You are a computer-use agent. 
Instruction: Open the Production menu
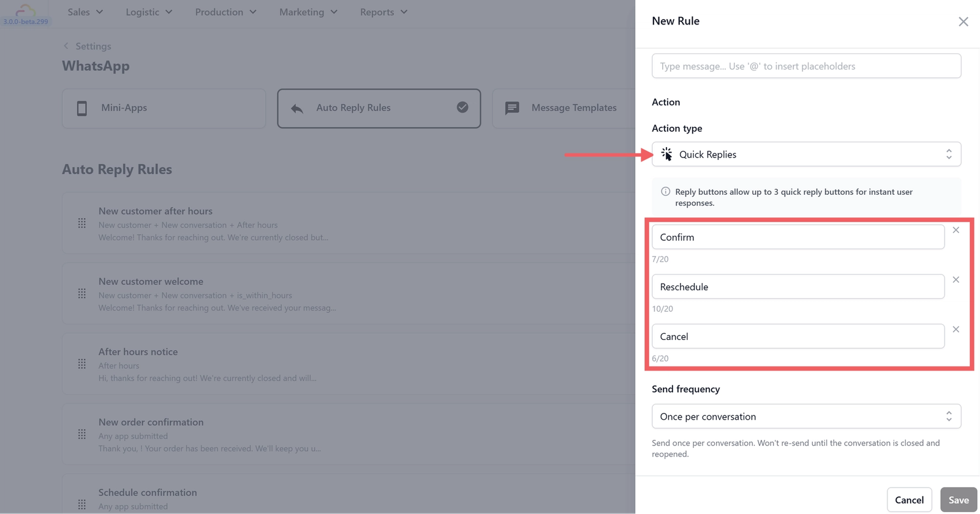[x=225, y=12]
